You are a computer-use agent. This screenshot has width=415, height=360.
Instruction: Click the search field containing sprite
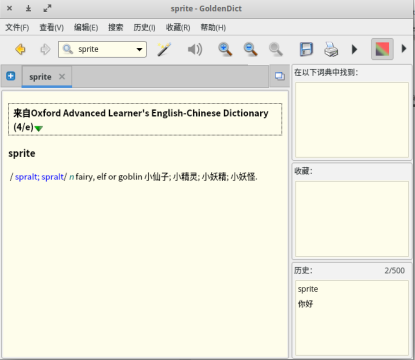tap(102, 49)
